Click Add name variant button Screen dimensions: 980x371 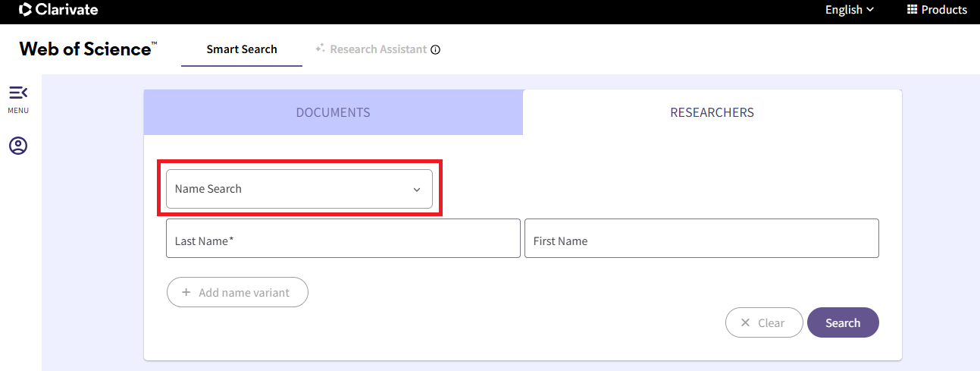237,292
